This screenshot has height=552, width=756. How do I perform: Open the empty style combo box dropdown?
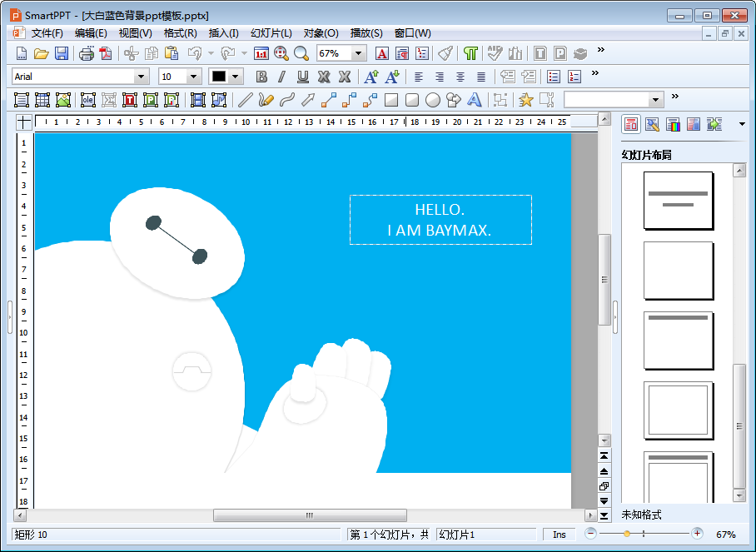[x=655, y=100]
